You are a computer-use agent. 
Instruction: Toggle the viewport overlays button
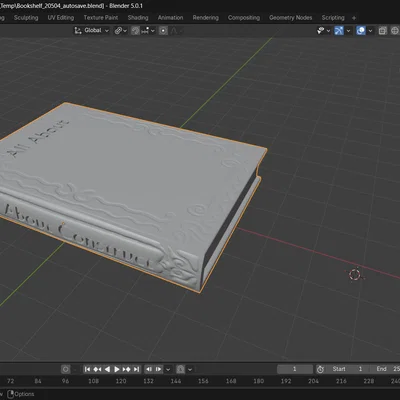point(361,31)
